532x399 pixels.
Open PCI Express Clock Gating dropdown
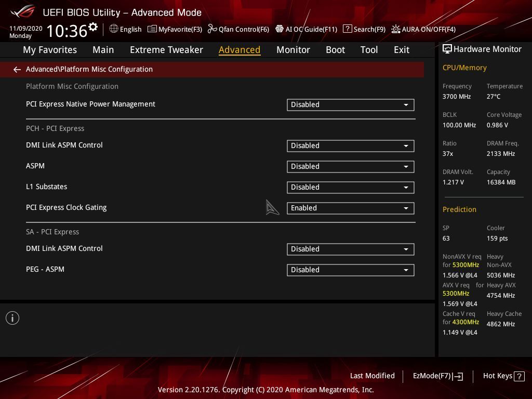351,208
